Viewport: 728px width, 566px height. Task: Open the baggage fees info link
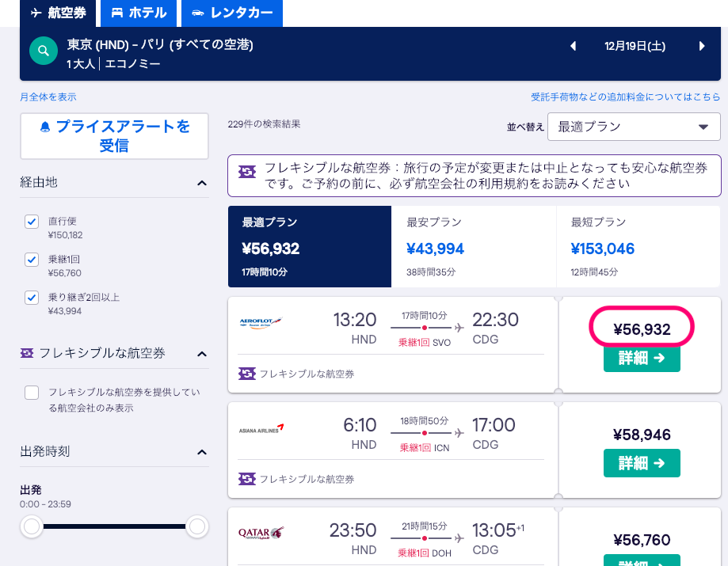(625, 97)
